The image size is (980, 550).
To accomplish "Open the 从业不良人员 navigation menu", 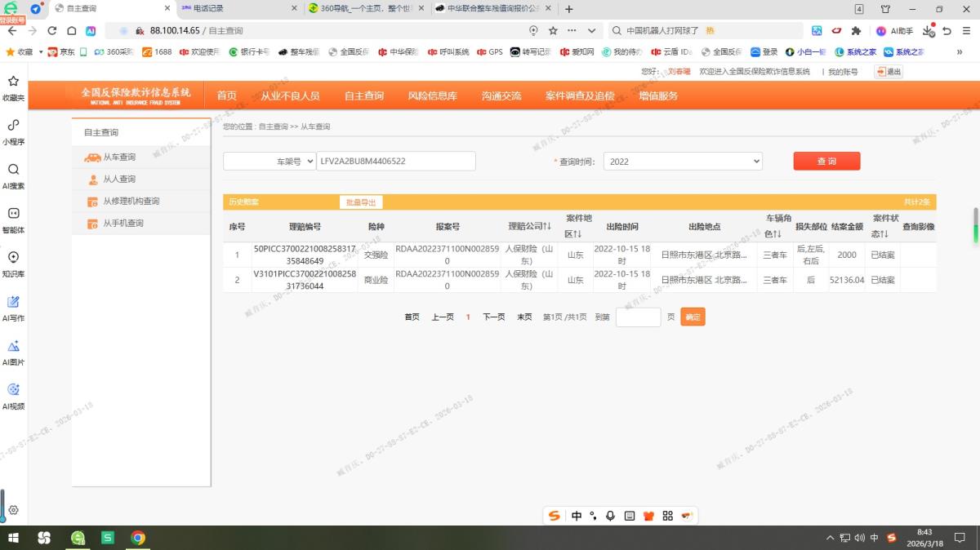I will point(290,95).
